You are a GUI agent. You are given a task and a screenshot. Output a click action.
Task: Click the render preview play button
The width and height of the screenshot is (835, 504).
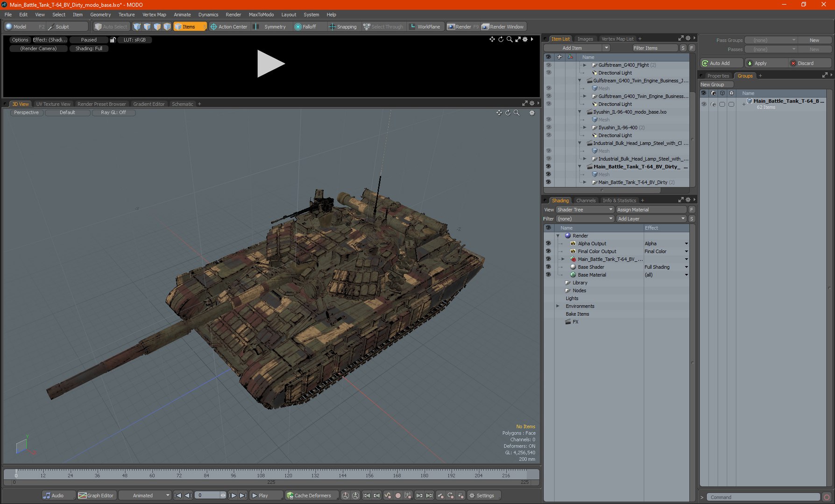click(x=270, y=64)
